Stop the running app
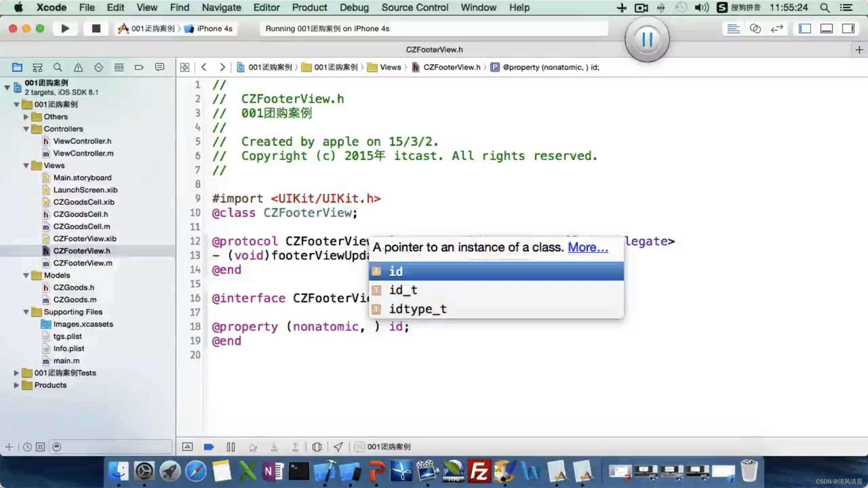 (96, 28)
